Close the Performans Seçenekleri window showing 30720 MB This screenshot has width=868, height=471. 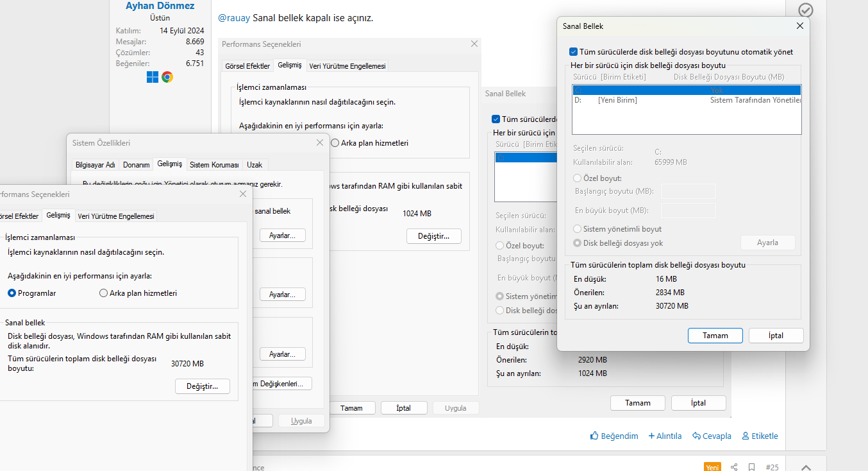(242, 194)
